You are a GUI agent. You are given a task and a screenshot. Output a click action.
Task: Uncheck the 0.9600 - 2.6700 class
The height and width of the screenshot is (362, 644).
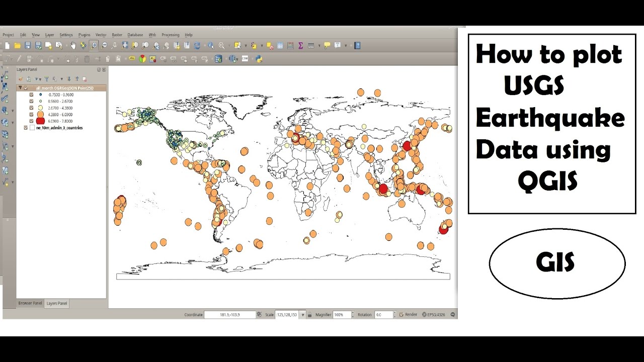[x=32, y=101]
